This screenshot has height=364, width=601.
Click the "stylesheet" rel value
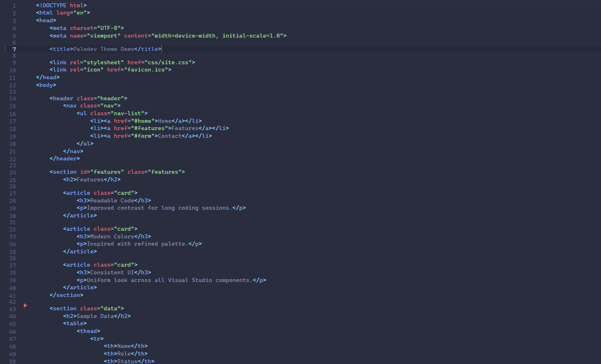(104, 62)
